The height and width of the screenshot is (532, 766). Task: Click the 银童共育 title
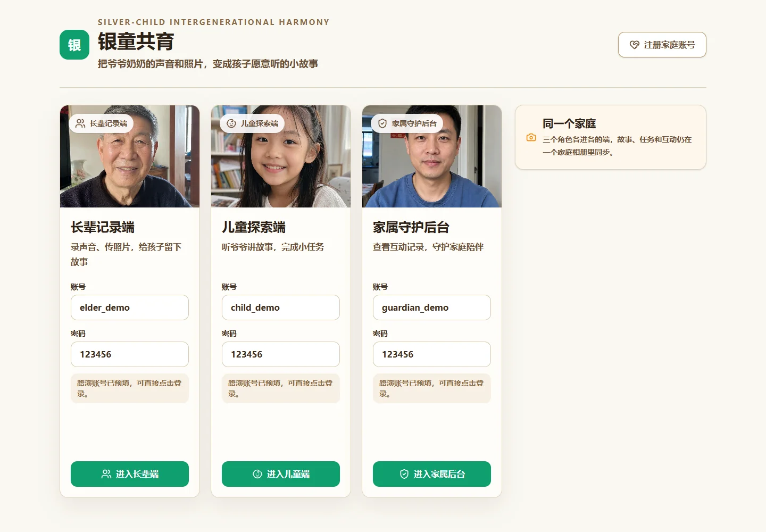pos(136,41)
